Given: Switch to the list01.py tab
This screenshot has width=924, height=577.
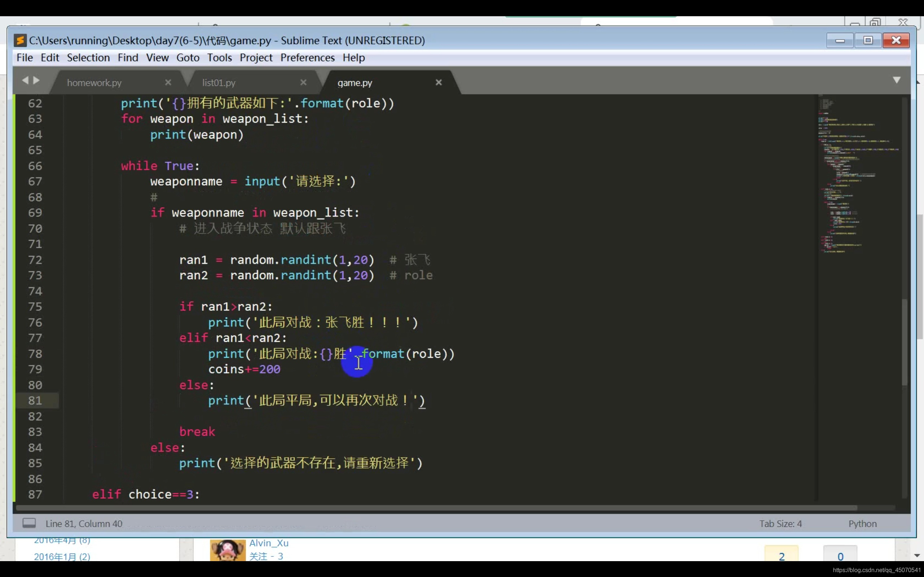Looking at the screenshot, I should point(219,83).
